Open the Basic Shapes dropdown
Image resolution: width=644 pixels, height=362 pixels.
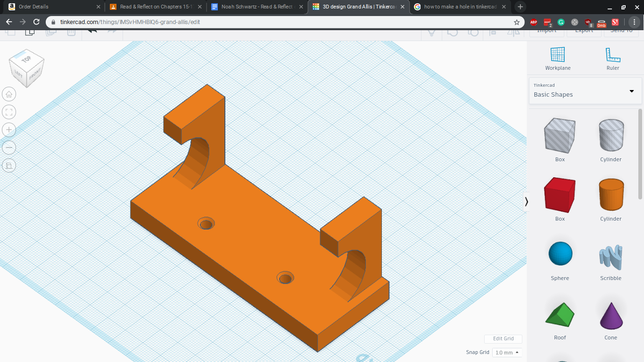tap(585, 91)
